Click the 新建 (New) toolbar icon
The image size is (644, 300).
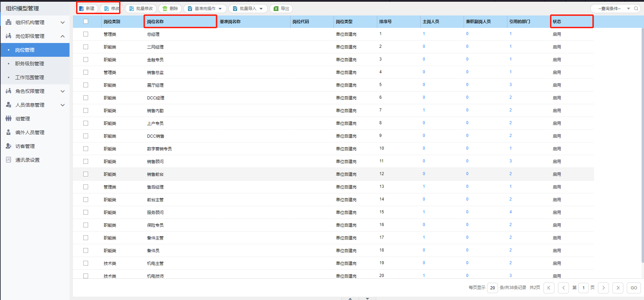(x=82, y=9)
